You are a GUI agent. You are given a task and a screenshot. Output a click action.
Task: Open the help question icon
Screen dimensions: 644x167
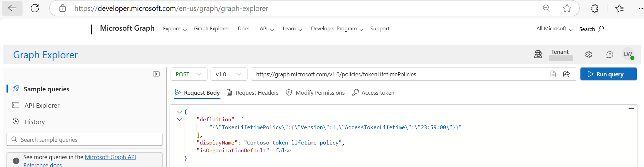[x=609, y=55]
